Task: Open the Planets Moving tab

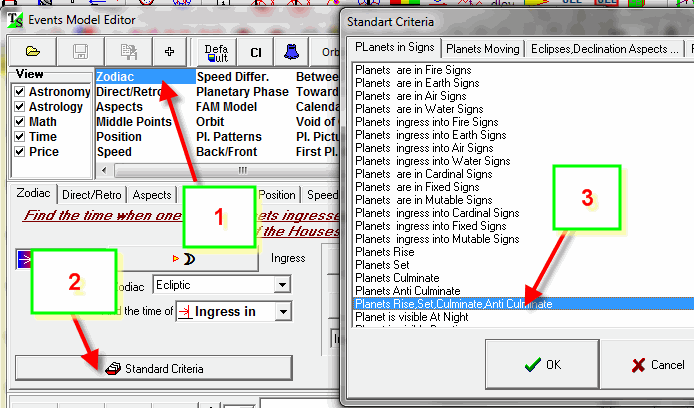Action: (x=482, y=48)
